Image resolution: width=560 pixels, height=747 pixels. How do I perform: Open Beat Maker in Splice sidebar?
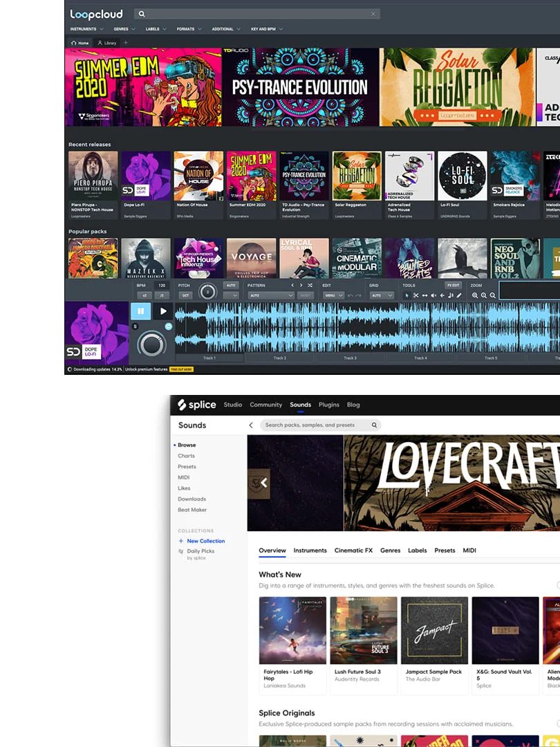[192, 510]
